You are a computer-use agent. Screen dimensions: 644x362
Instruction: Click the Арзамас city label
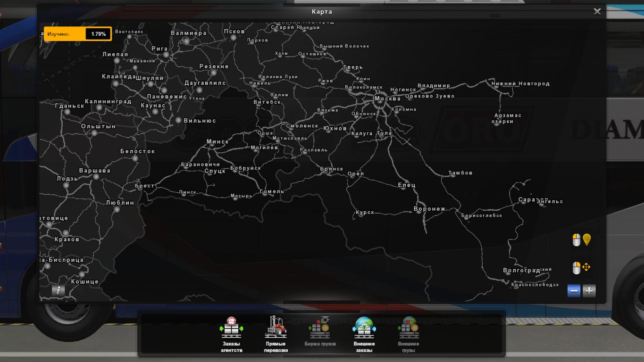pyautogui.click(x=508, y=115)
